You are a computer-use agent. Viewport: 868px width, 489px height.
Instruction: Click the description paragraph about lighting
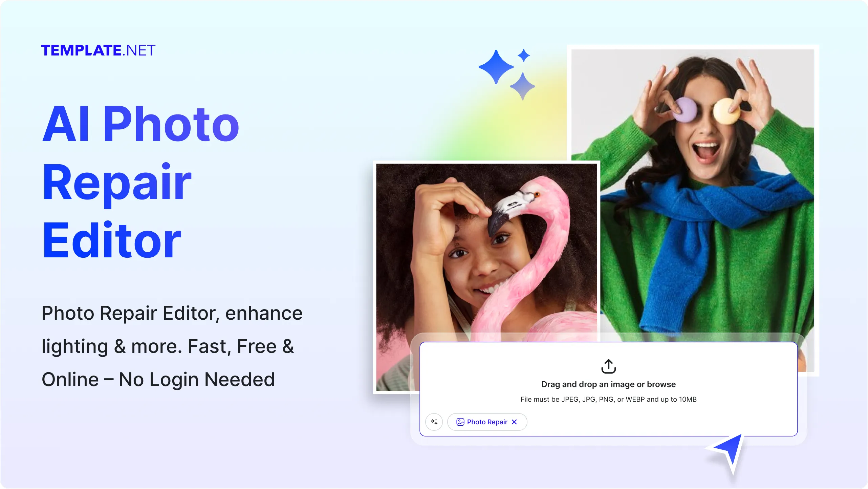click(172, 346)
